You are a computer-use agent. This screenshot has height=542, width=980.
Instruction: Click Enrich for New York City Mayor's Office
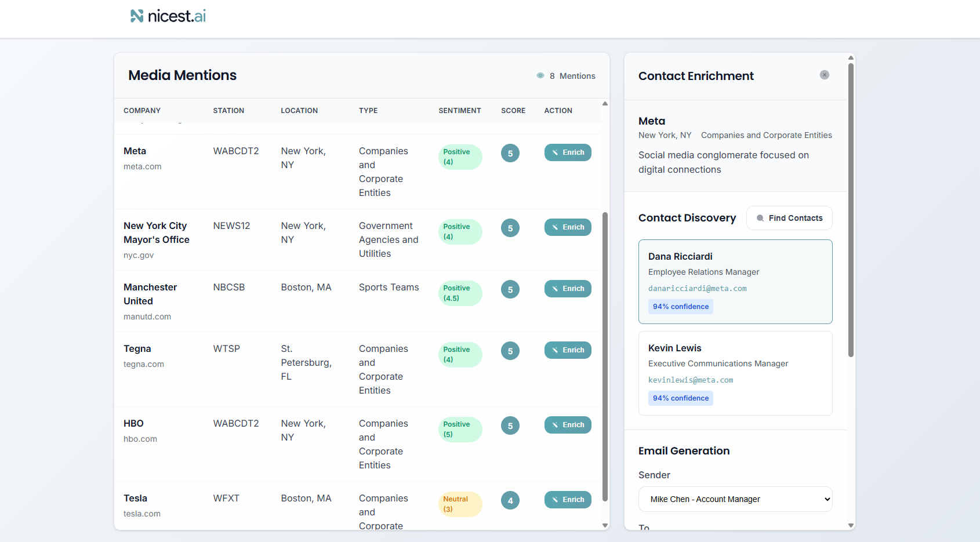[x=568, y=227]
